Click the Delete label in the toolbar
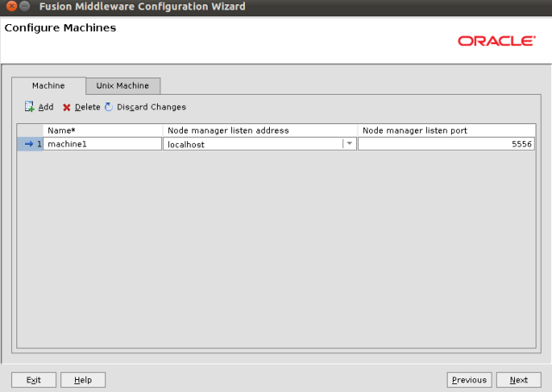Image resolution: width=552 pixels, height=392 pixels. 88,107
